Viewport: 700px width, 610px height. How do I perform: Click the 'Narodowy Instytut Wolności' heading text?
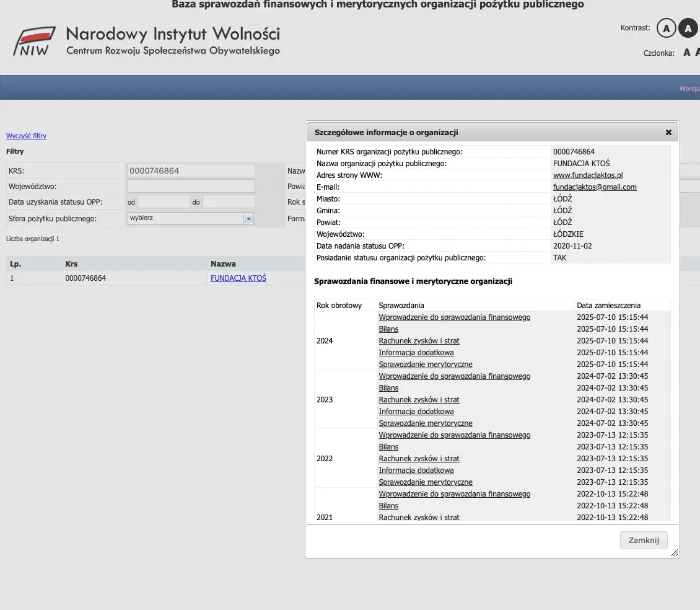coord(173,34)
